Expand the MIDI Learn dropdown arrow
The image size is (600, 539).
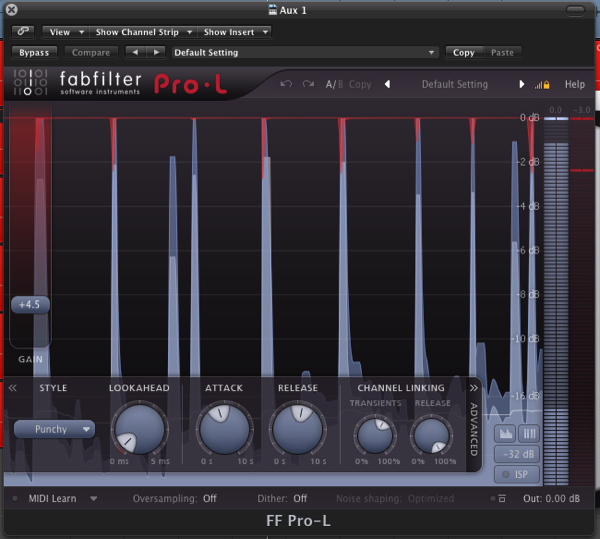[94, 498]
